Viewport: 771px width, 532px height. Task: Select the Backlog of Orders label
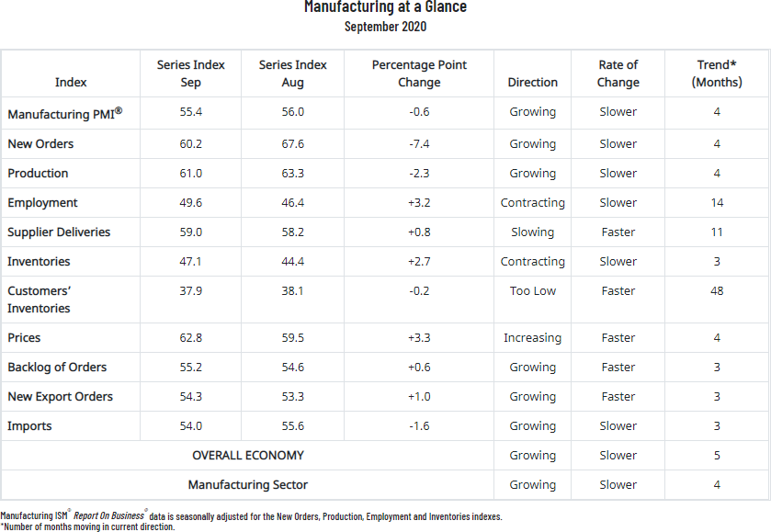[x=57, y=368]
